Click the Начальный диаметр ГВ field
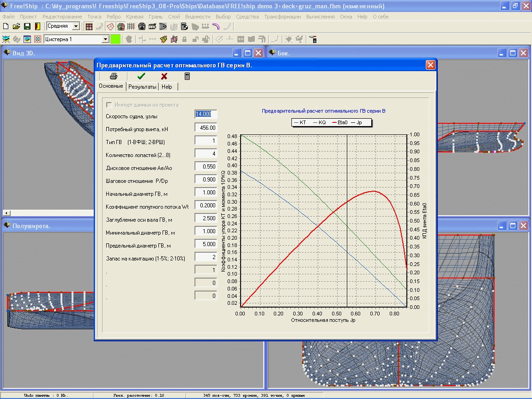 pos(206,193)
